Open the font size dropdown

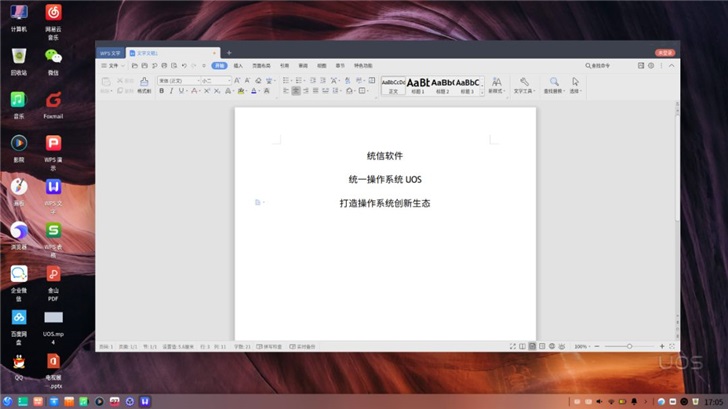[x=215, y=80]
